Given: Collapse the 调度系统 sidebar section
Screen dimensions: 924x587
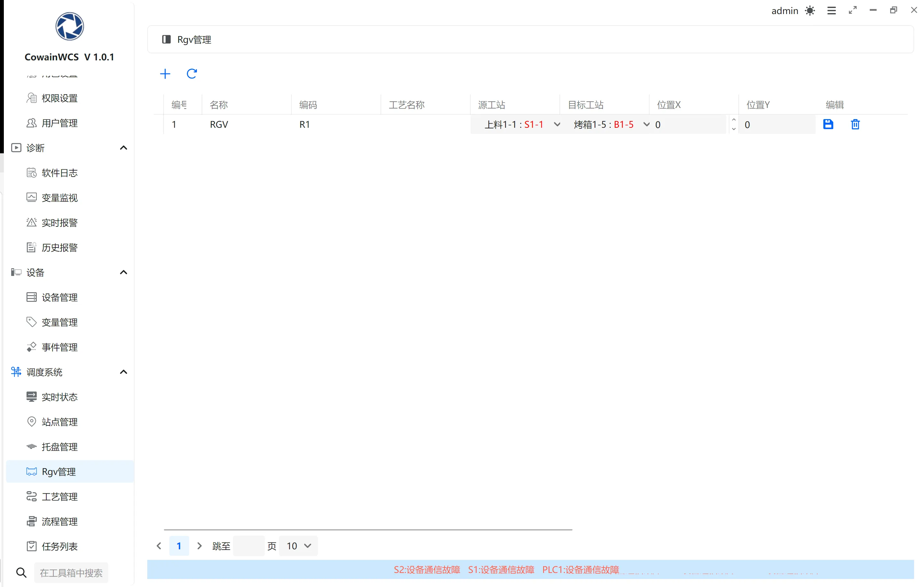Looking at the screenshot, I should click(123, 372).
